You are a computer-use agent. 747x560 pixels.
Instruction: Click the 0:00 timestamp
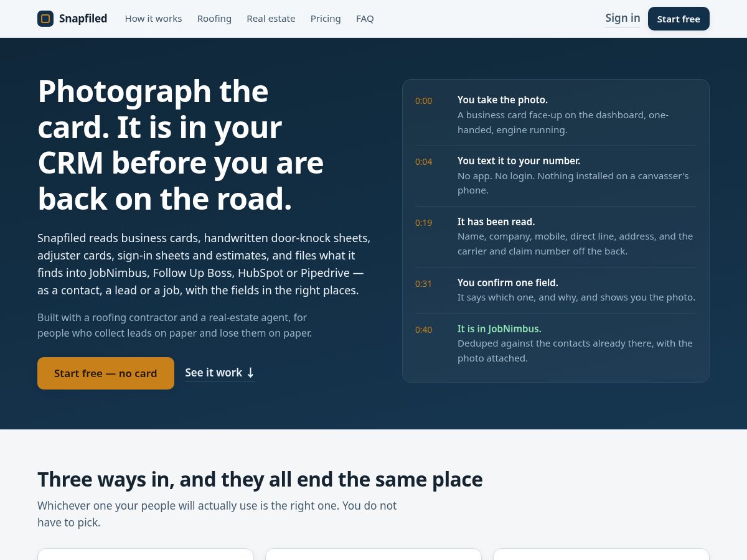coord(423,101)
